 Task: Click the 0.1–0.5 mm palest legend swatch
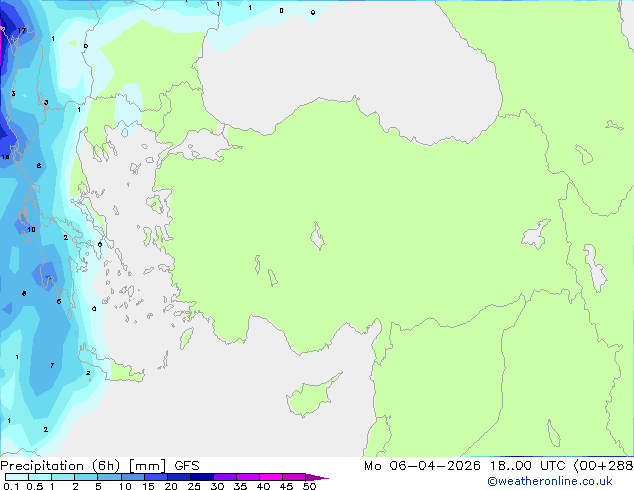pyautogui.click(x=17, y=477)
